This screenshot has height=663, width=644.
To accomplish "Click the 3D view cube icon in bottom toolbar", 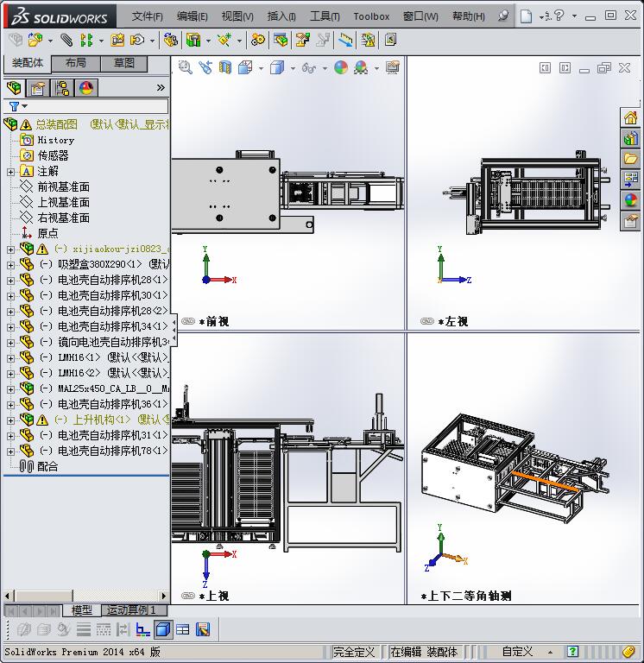I will [163, 630].
